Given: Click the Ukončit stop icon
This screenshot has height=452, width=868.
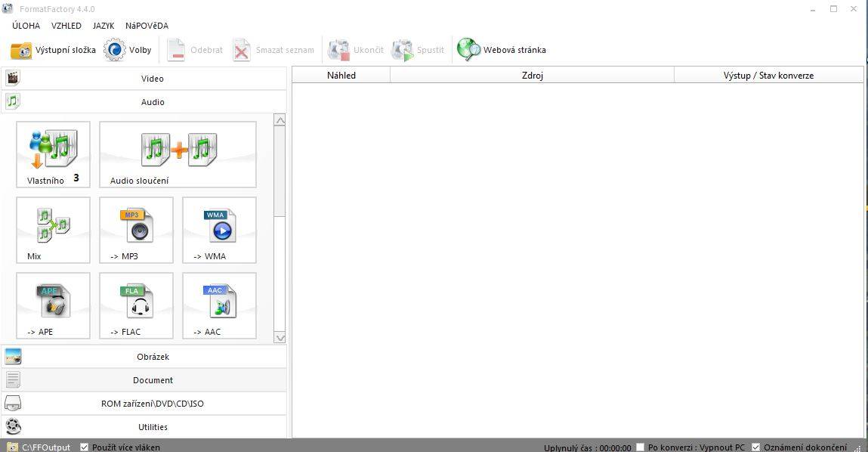Looking at the screenshot, I should pos(338,50).
